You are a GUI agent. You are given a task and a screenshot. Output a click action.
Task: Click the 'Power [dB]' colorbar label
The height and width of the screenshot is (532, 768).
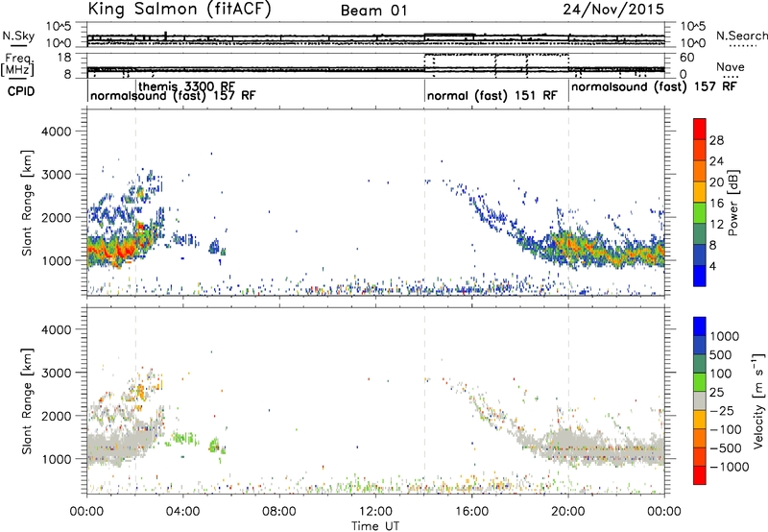click(x=733, y=203)
